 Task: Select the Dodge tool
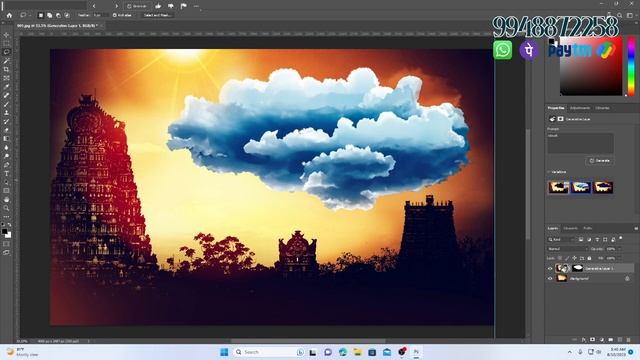[6, 156]
